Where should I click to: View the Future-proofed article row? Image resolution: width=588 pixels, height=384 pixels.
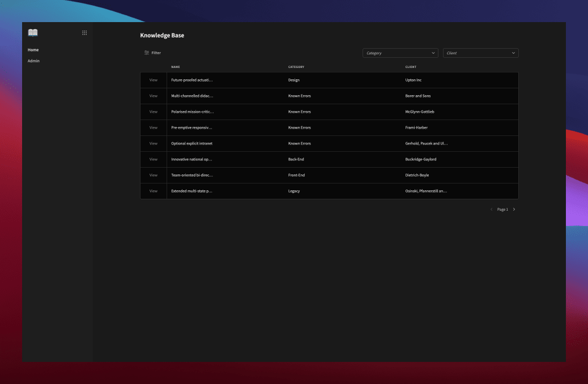[x=154, y=80]
